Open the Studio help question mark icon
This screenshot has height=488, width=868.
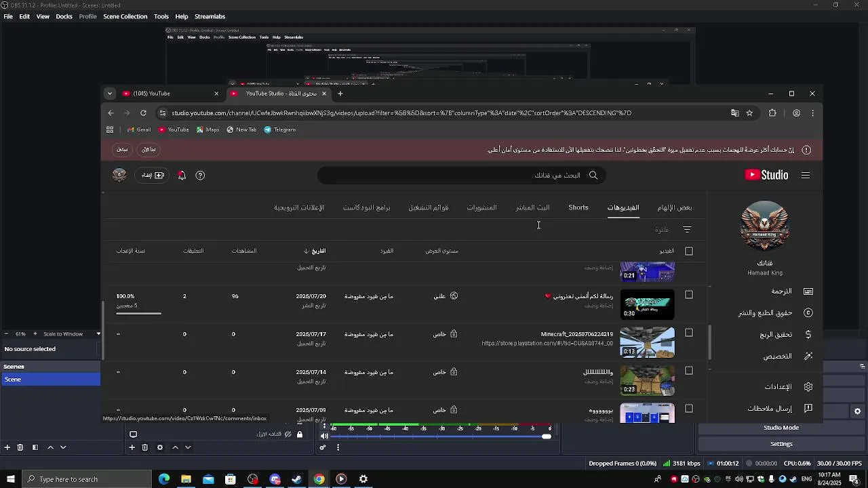click(200, 176)
